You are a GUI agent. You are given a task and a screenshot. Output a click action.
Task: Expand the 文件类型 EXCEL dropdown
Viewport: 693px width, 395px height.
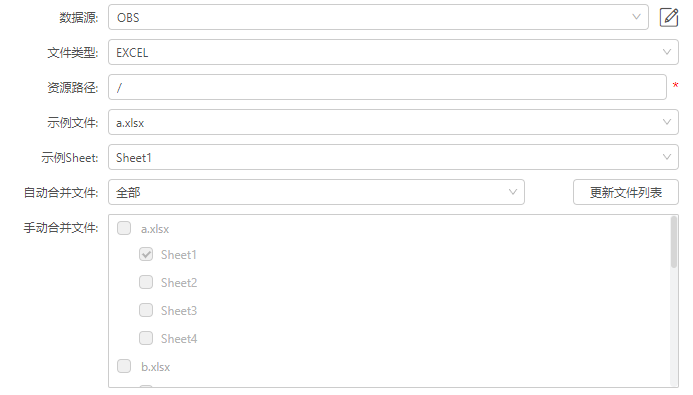[x=393, y=52]
